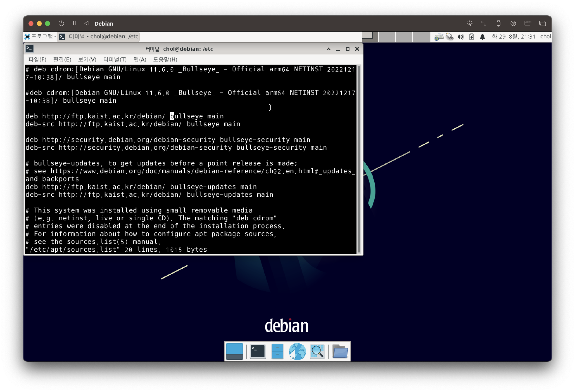Image resolution: width=575 pixels, height=392 pixels.
Task: Open File Manager cabinet icon in dock
Action: 277,352
